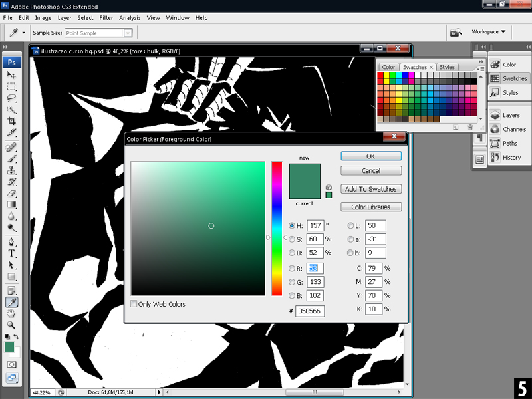The image size is (532, 399).
Task: Select the Hand tool
Action: coord(12,313)
